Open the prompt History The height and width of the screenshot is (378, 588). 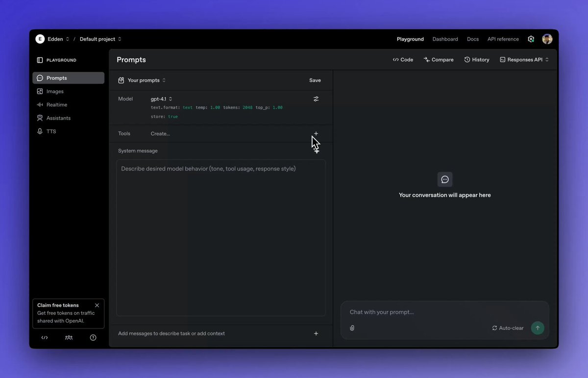(x=477, y=60)
